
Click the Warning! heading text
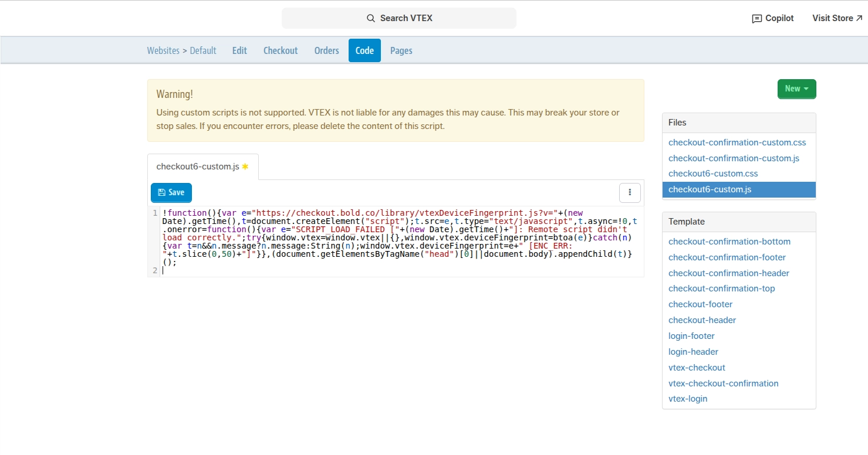tap(174, 94)
